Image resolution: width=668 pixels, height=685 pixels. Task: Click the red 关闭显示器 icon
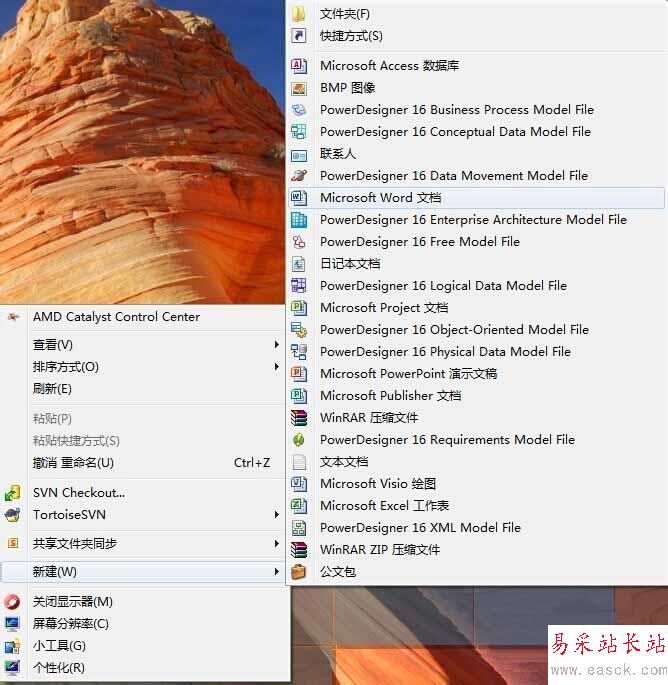click(x=12, y=602)
